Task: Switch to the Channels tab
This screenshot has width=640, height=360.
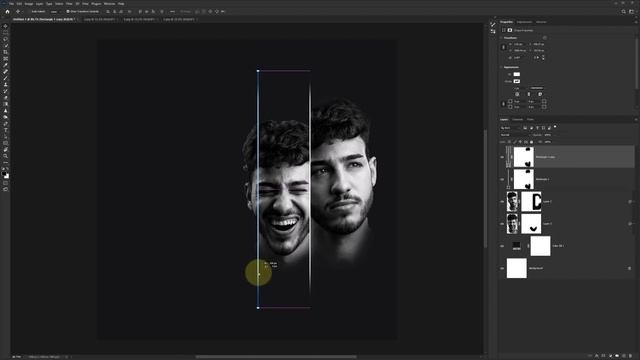Action: pos(518,120)
